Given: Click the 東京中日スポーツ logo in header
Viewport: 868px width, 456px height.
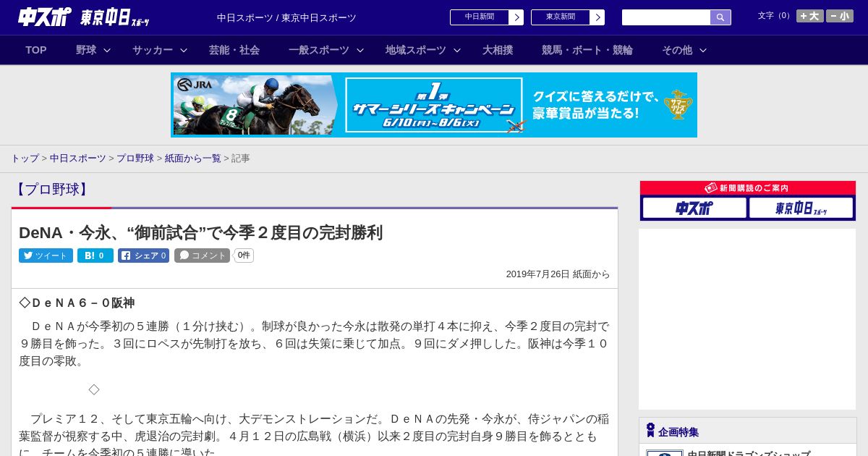Looking at the screenshot, I should pos(115,17).
